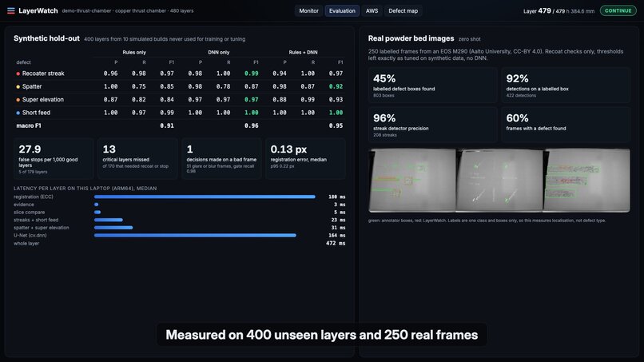Open the hamburger menu icon

click(x=11, y=10)
